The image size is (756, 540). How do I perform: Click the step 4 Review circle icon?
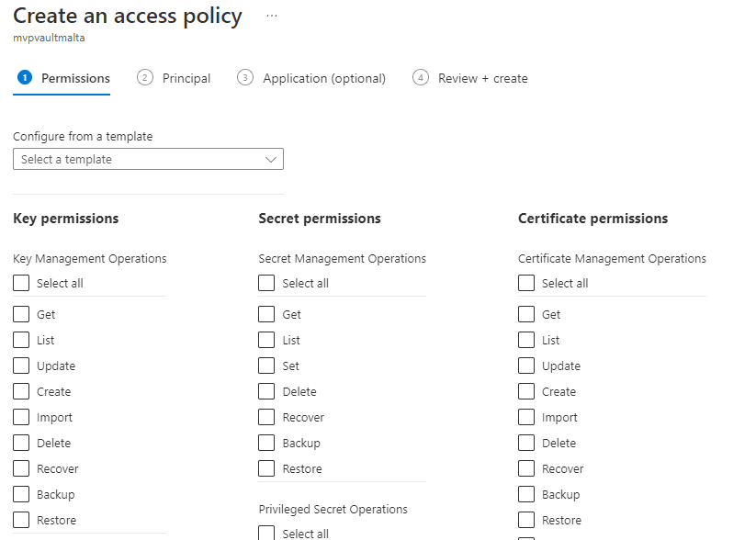[x=421, y=78]
